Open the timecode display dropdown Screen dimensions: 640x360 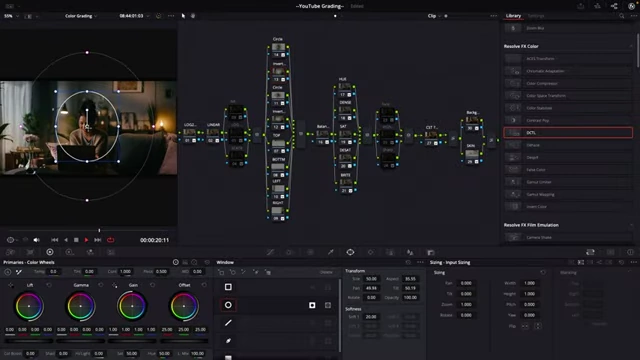point(134,16)
